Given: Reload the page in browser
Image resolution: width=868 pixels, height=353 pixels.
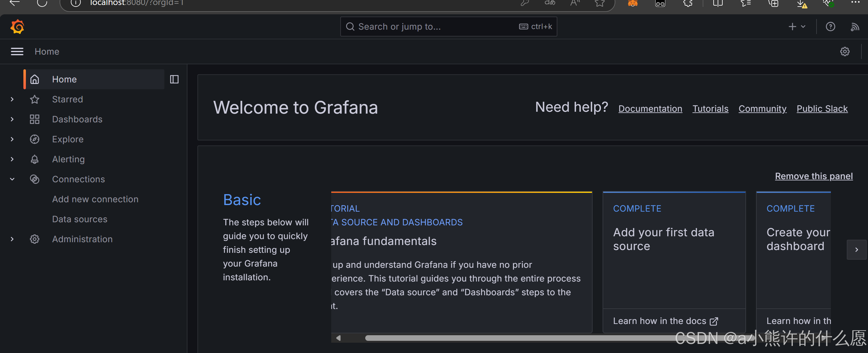Looking at the screenshot, I should 42,3.
